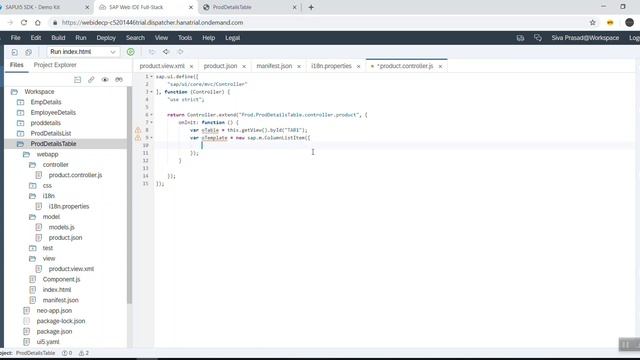
Task: Switch to the SAPUI5 SDK Demo Kit browser tab
Action: click(46, 7)
